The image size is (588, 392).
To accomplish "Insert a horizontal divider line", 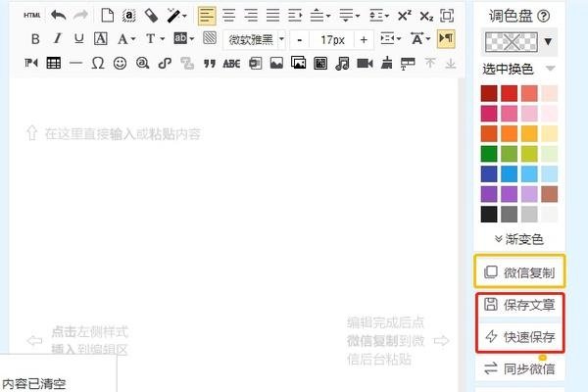I will [x=75, y=63].
